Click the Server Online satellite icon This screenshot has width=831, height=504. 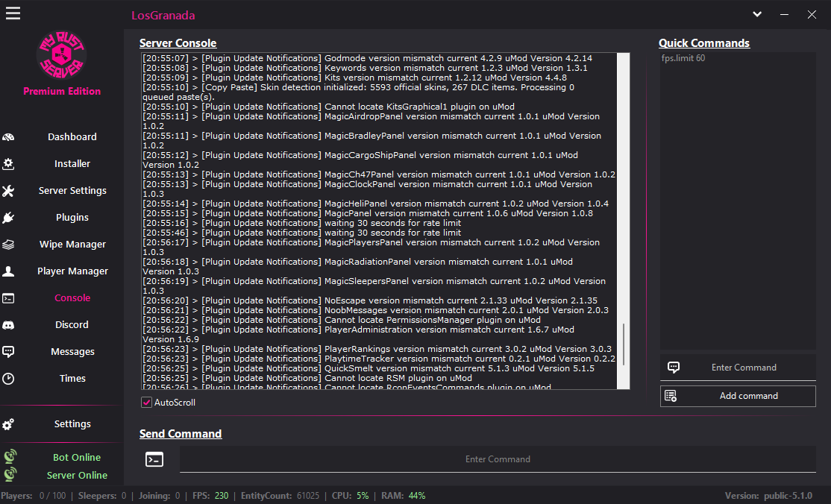10,473
